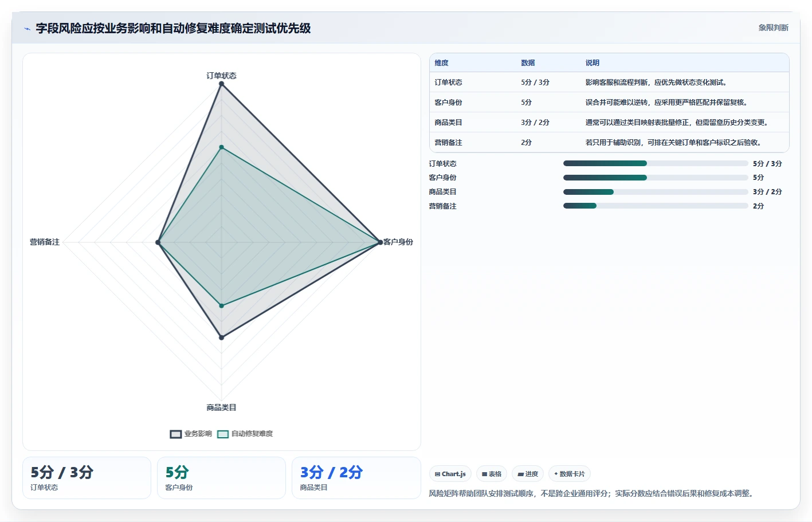The height and width of the screenshot is (522, 812).
Task: Toggle 业务影响 legend swatch
Action: tap(176, 434)
